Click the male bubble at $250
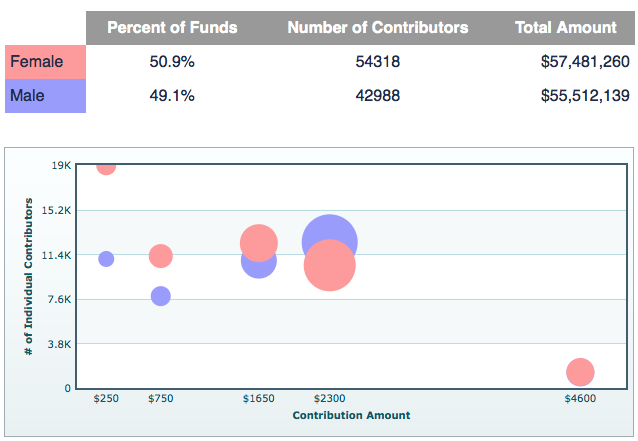Image resolution: width=638 pixels, height=441 pixels. pos(106,259)
